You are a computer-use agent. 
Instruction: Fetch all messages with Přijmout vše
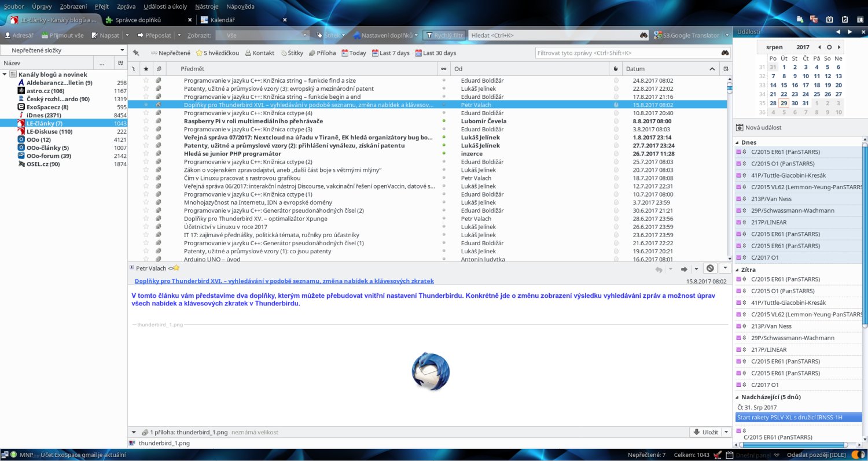point(62,35)
